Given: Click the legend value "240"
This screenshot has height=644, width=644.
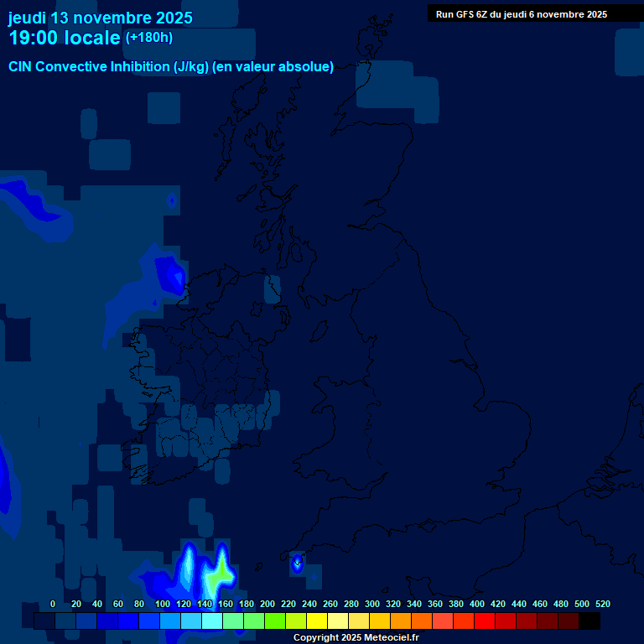Looking at the screenshot, I should 309,604.
